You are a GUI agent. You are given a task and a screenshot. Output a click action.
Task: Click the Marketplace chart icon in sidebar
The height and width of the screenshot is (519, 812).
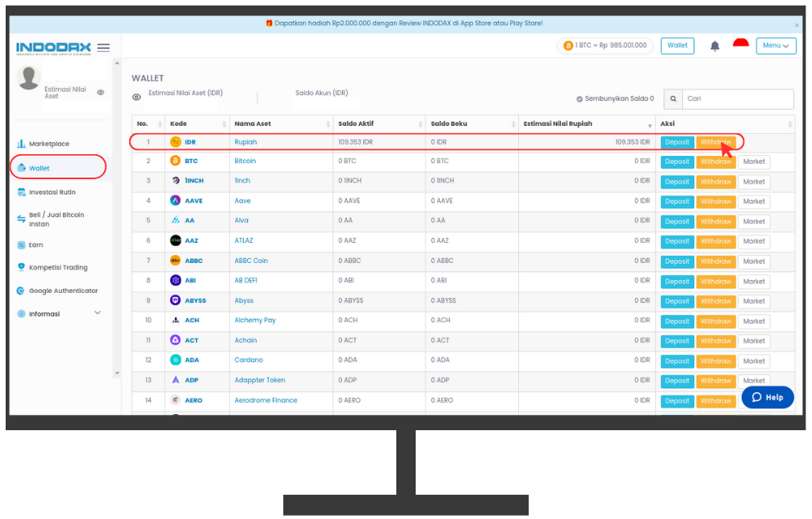click(21, 144)
